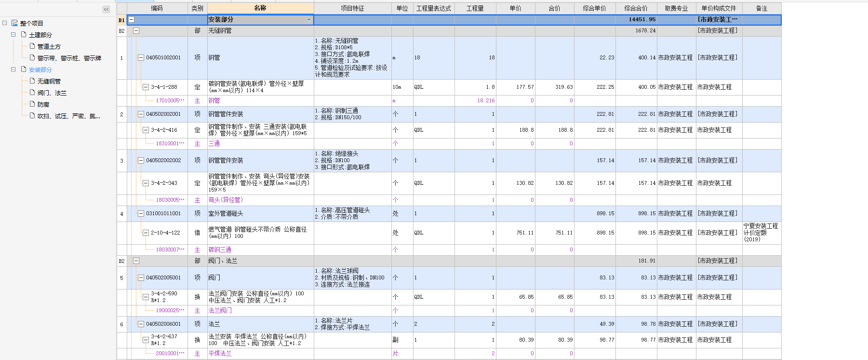Click the remark cell 宁夏安装工程计价定额(2019)

(x=761, y=233)
